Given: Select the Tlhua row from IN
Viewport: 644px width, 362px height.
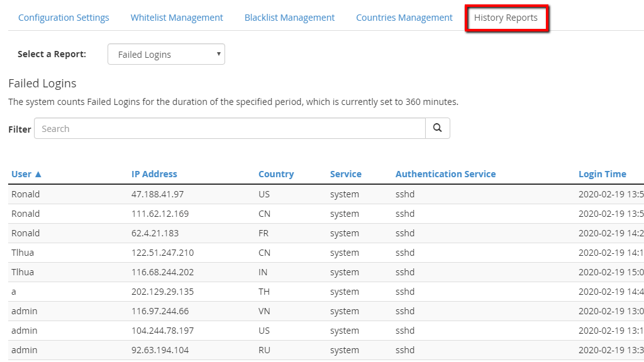Looking at the screenshot, I should pos(326,272).
